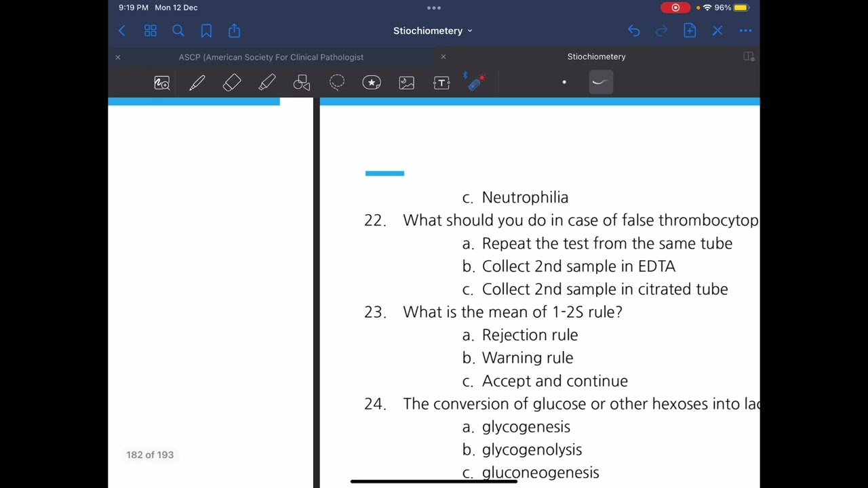Choose the dot laser pointer style
Image resolution: width=868 pixels, height=488 pixels.
click(x=564, y=82)
